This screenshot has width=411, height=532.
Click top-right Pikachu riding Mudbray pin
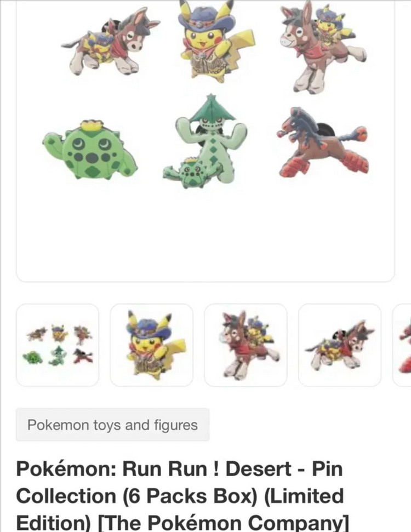coord(322,46)
